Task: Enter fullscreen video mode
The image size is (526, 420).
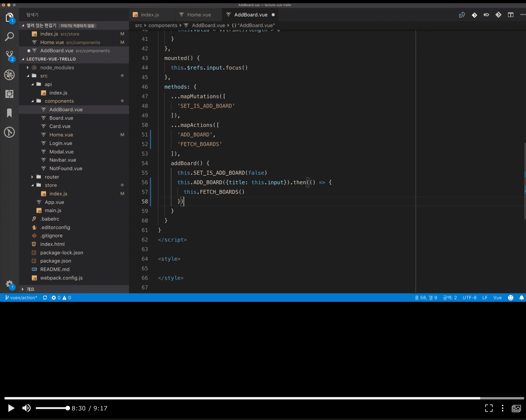Action: pos(489,408)
